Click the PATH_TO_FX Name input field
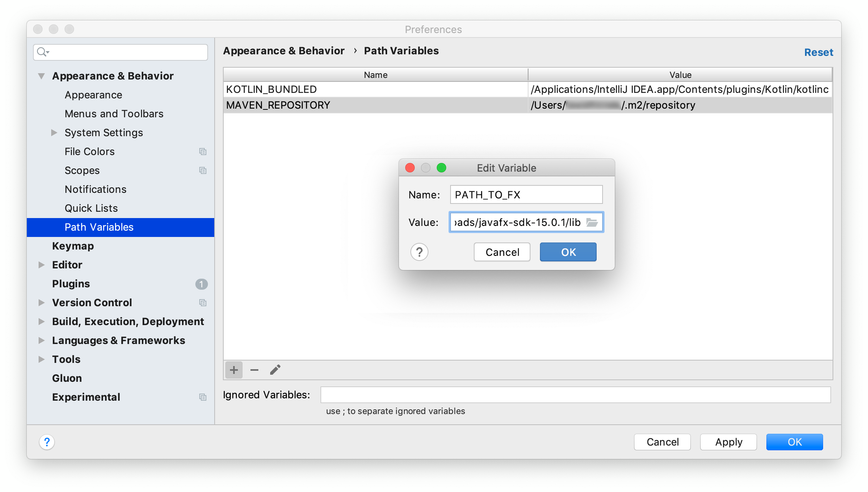Image resolution: width=868 pixels, height=492 pixels. click(x=527, y=194)
